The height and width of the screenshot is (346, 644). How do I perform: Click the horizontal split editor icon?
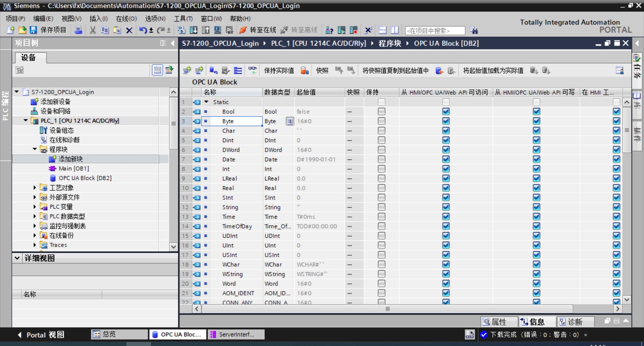click(382, 30)
